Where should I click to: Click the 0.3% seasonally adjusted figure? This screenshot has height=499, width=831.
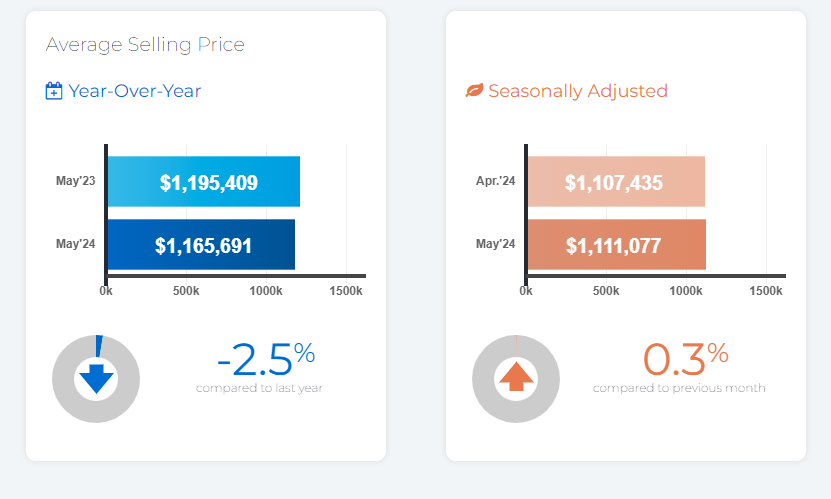(685, 357)
